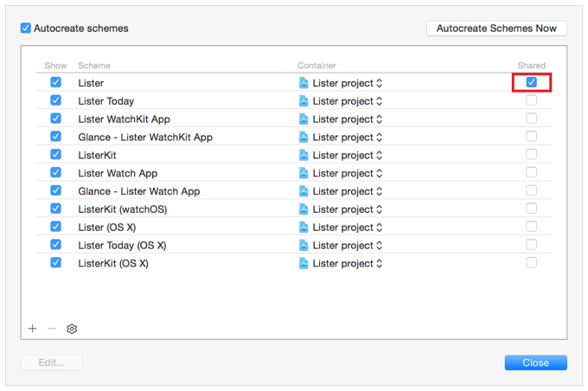This screenshot has width=588, height=391.
Task: Select the ListerKit (OS X) scheme name
Action: 113,263
